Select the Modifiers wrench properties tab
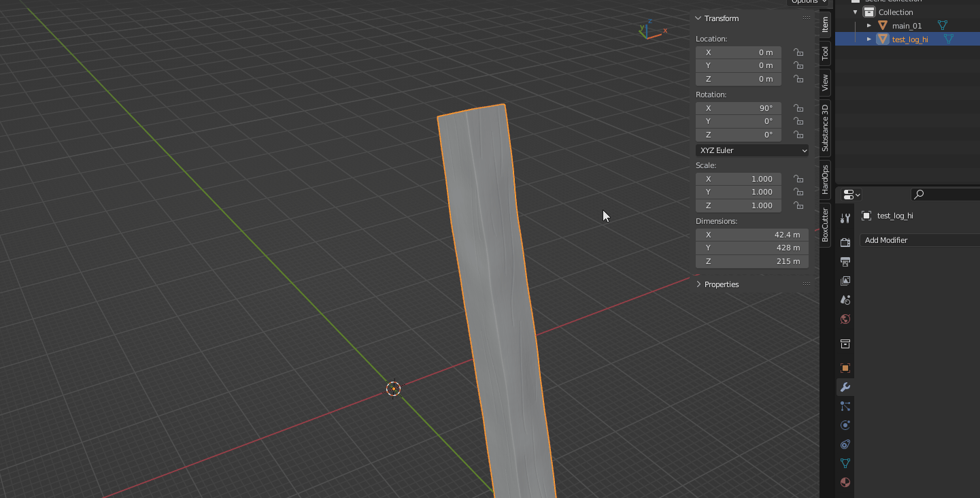The width and height of the screenshot is (980, 498). coord(845,387)
